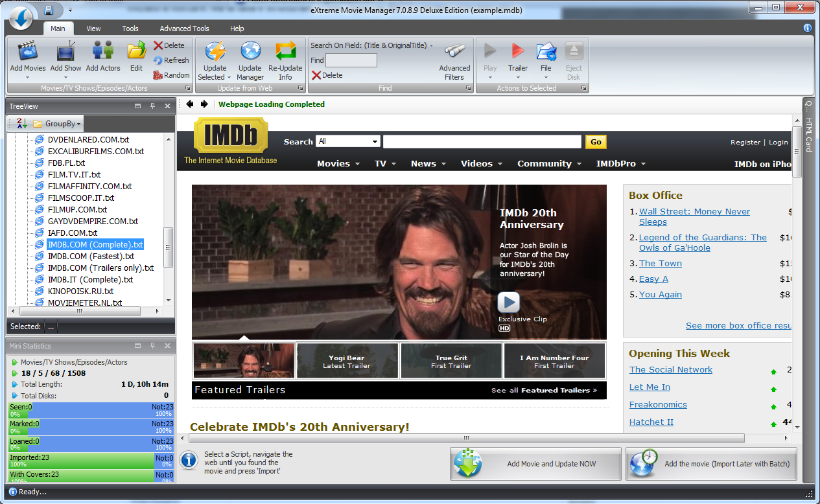This screenshot has height=504, width=820.
Task: Click the IMDb search text box
Action: [x=482, y=142]
